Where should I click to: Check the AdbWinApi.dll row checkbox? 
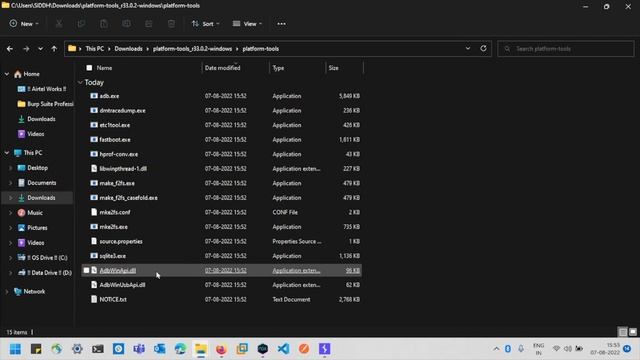86,270
